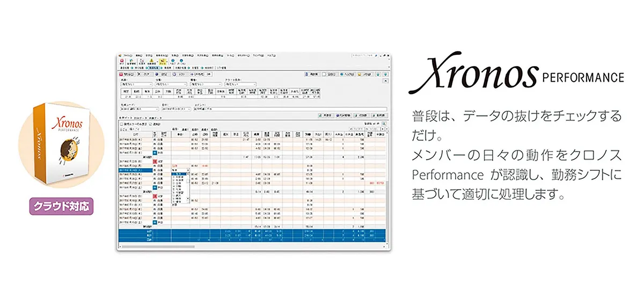Image resolution: width=644 pixels, height=297 pixels.
Task: Click the red exit icon in the top toolbar
Action: point(122,61)
